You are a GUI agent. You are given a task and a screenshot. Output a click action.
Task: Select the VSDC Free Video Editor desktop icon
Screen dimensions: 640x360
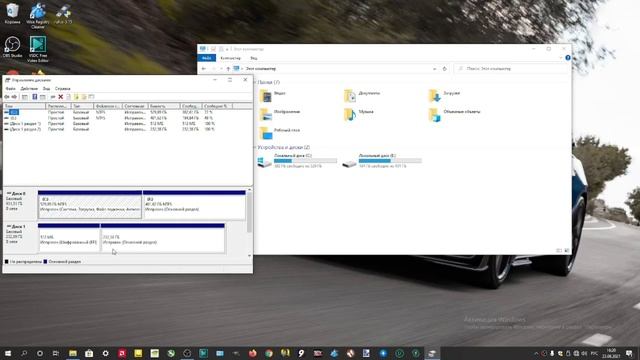coord(38,49)
